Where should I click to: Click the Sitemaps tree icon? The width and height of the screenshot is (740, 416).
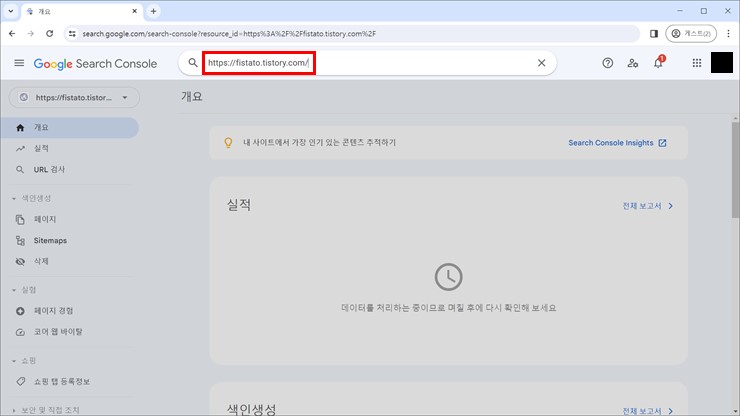[20, 241]
